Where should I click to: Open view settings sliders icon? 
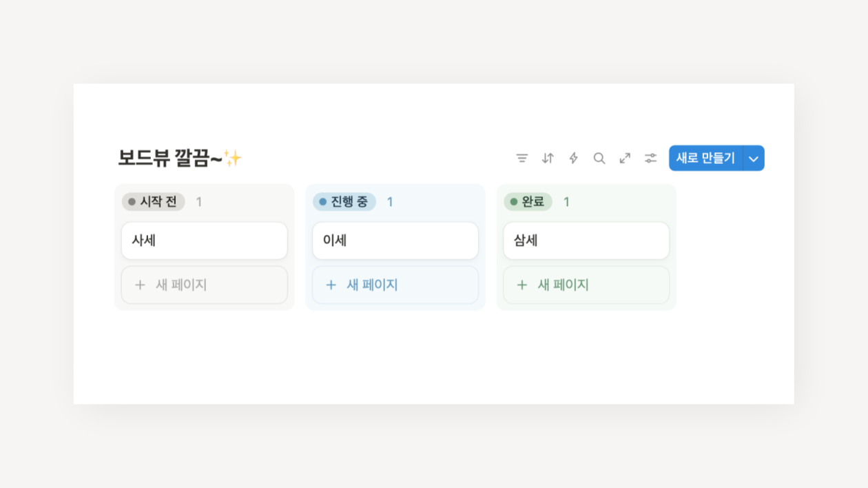point(650,158)
